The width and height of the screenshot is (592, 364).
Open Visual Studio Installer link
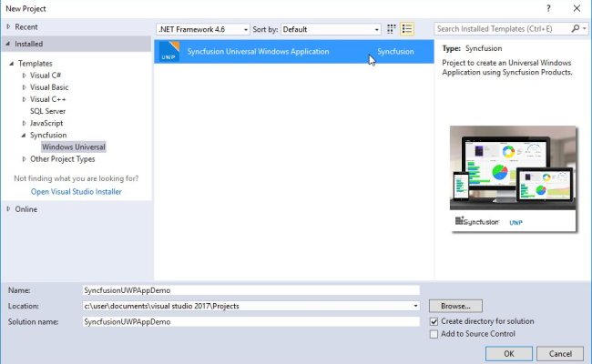click(x=77, y=192)
